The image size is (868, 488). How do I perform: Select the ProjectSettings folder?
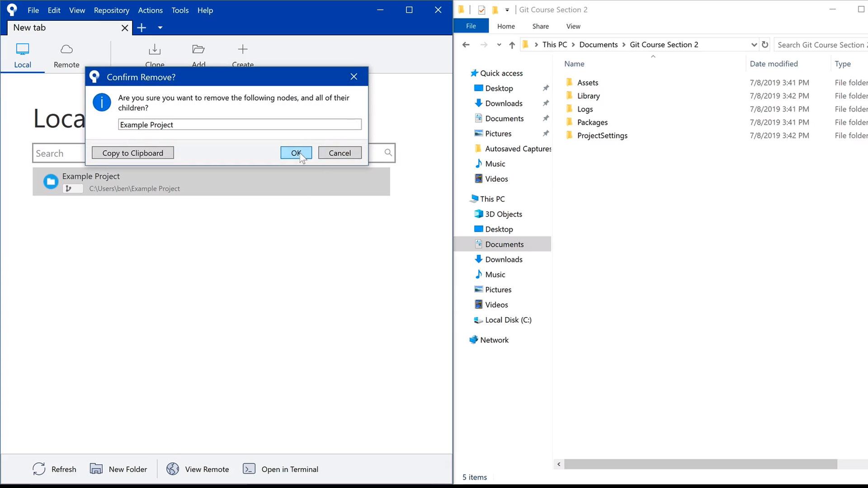(x=602, y=136)
